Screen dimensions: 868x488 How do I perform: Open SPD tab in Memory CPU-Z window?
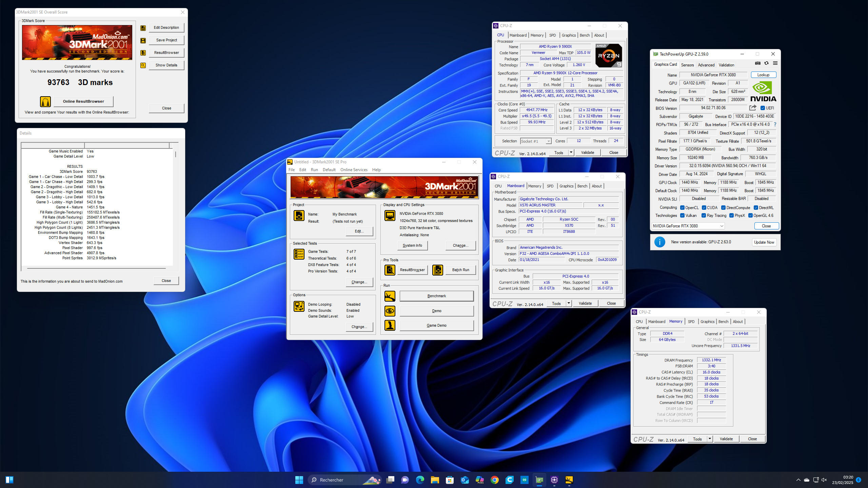[691, 322]
